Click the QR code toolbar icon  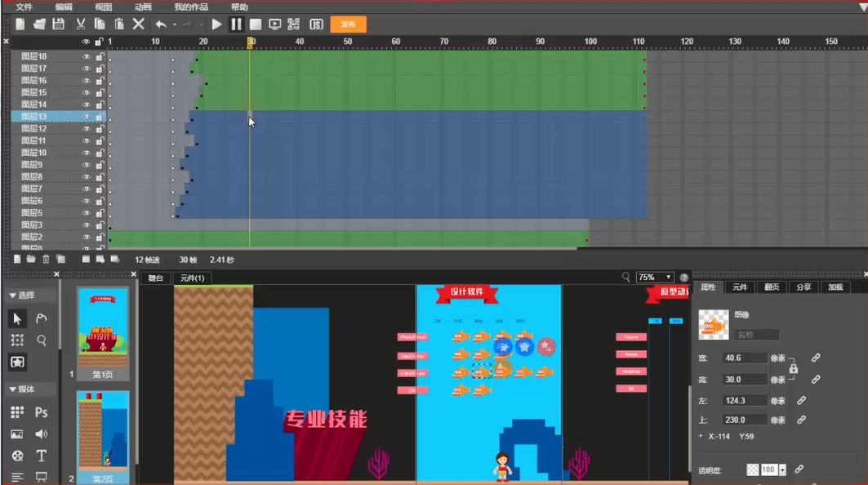point(294,24)
